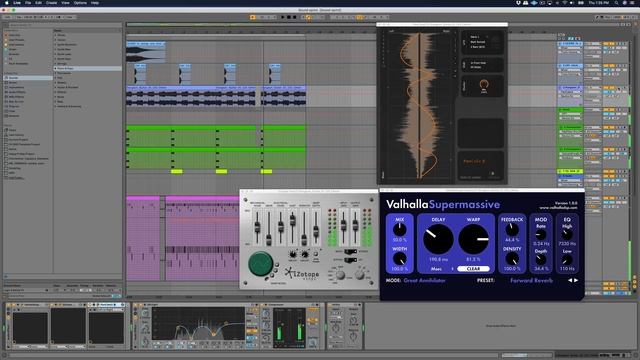Open Spotlight search in the macOS menu bar

[x=616, y=3]
